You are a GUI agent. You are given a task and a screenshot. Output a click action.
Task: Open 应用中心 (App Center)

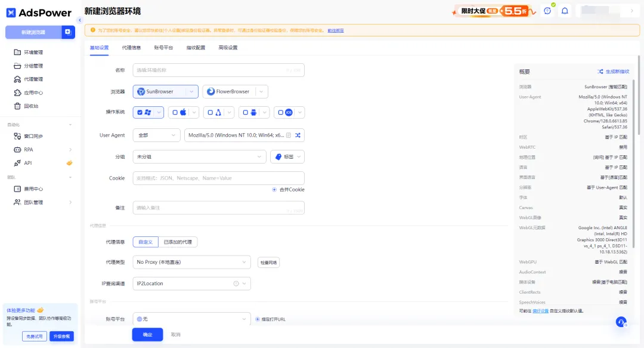29,93
